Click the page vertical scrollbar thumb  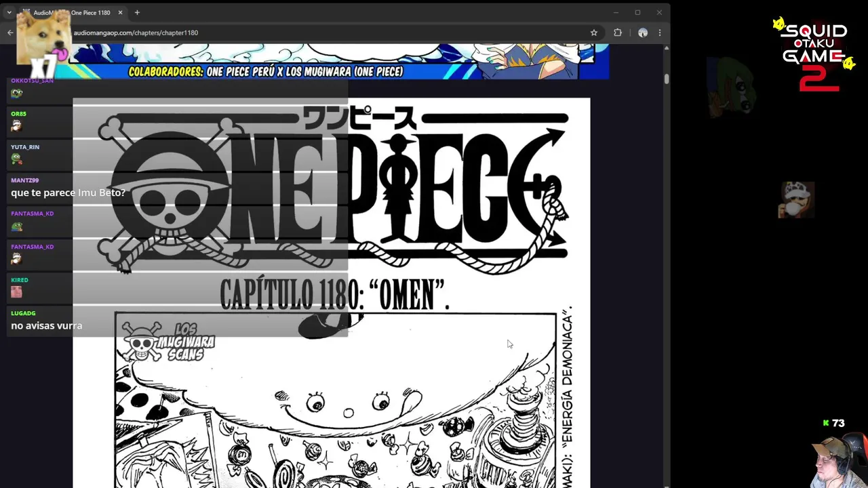pyautogui.click(x=667, y=79)
